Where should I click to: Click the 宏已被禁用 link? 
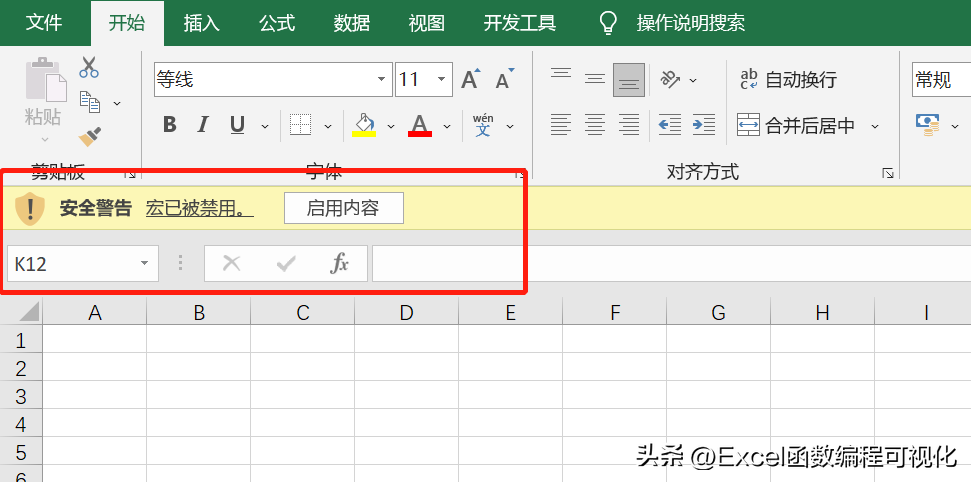tap(199, 208)
